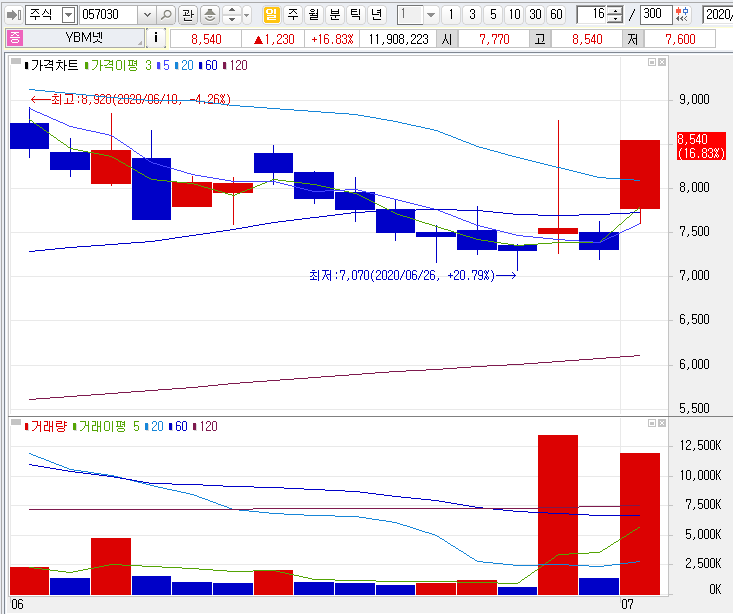Open the small dropdown after navigation arrows
This screenshot has width=733, height=614.
[x=247, y=15]
